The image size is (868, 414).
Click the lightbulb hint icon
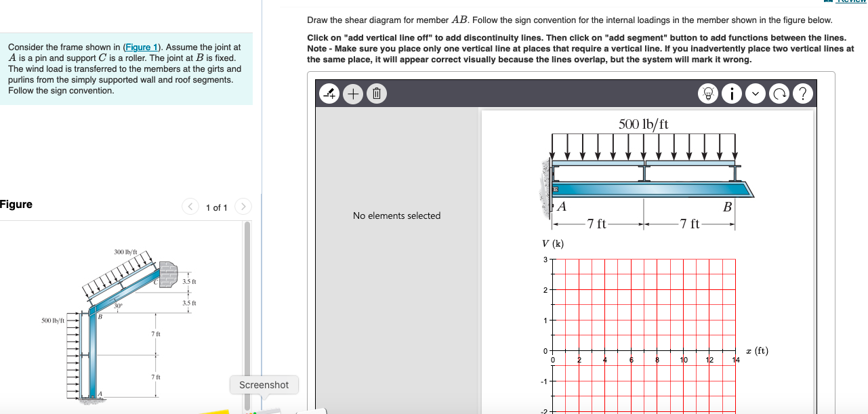[709, 94]
